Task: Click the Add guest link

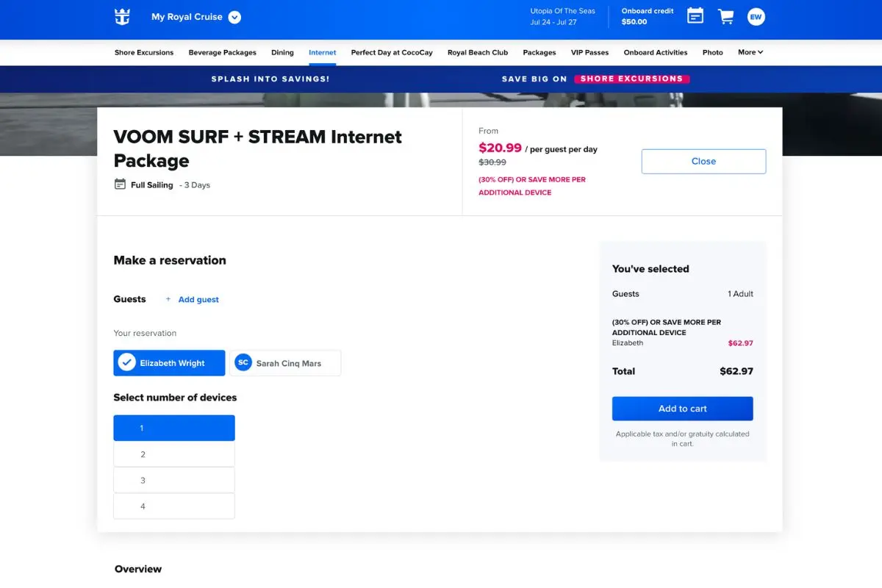Action: click(198, 299)
